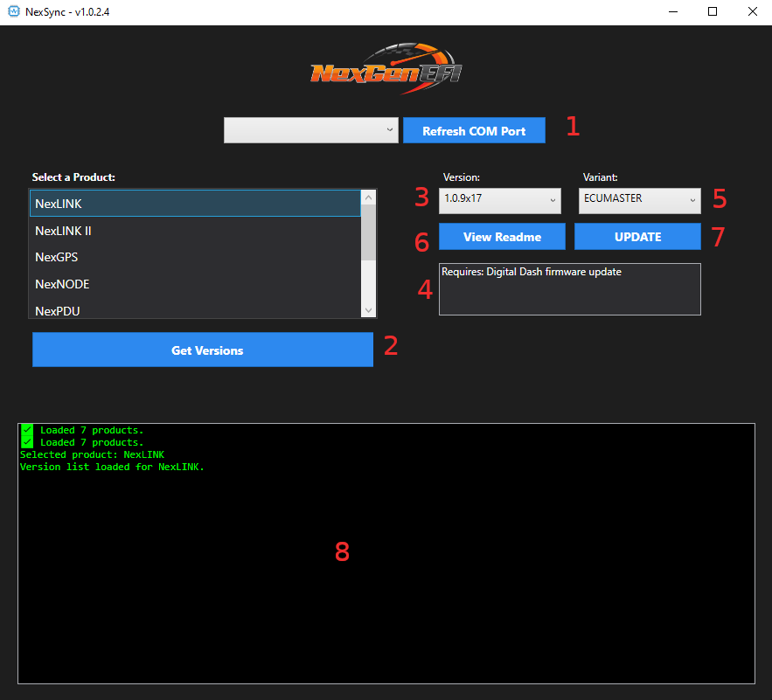Select NexLINK II product
Screen dimensions: 772x700
(195, 231)
